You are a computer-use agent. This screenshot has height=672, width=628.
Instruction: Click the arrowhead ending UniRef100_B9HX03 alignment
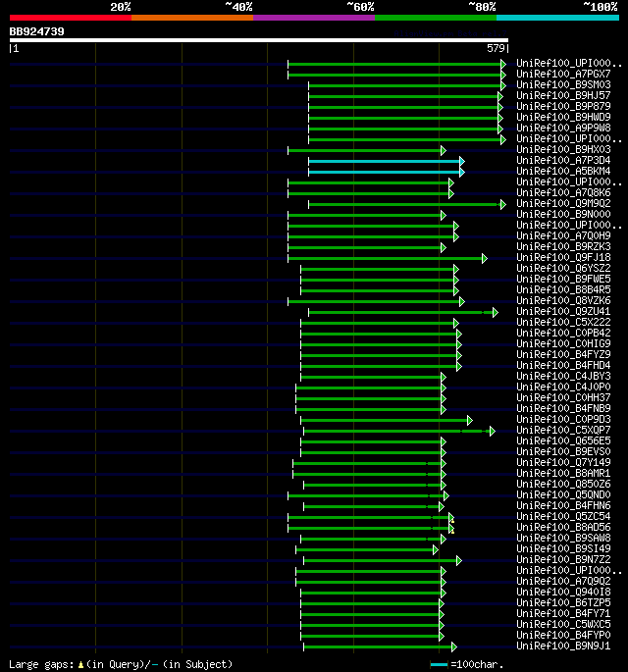point(444,151)
